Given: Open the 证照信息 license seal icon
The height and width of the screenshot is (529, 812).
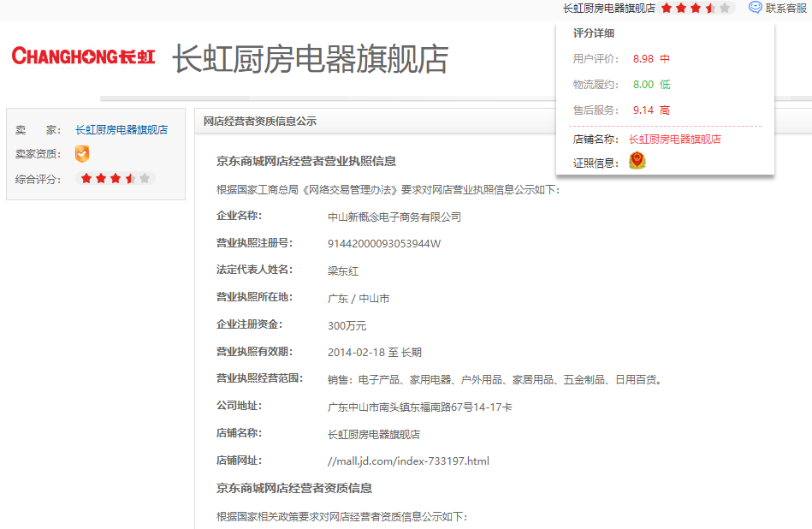Looking at the screenshot, I should coord(637,161).
